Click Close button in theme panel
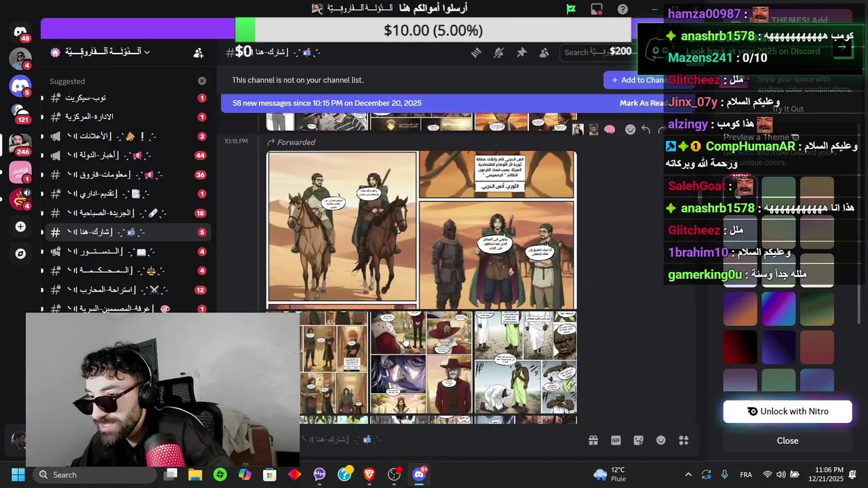Image resolution: width=868 pixels, height=488 pixels. (787, 441)
